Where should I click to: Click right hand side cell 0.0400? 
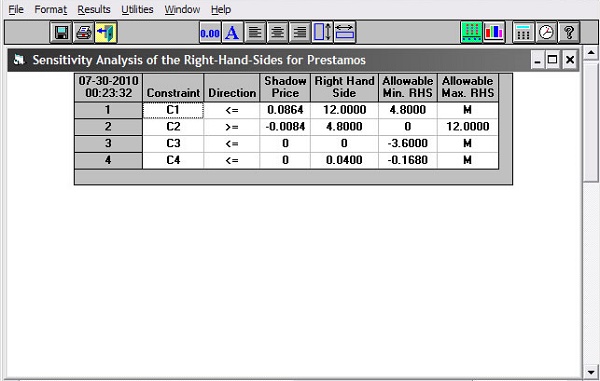(344, 160)
